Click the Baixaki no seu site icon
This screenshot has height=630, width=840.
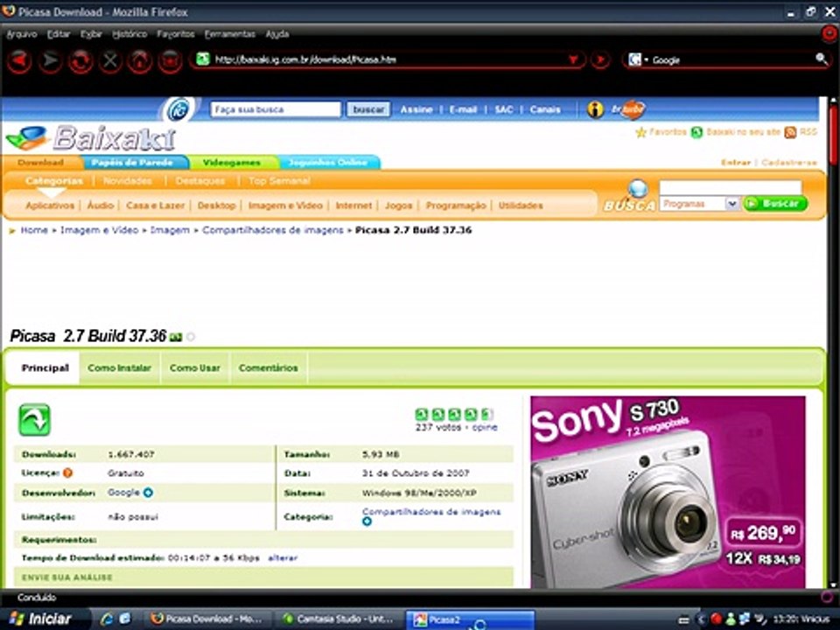696,132
